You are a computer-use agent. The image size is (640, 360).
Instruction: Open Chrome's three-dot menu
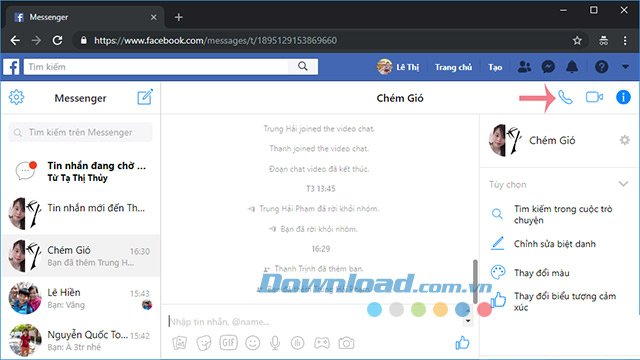coord(625,40)
